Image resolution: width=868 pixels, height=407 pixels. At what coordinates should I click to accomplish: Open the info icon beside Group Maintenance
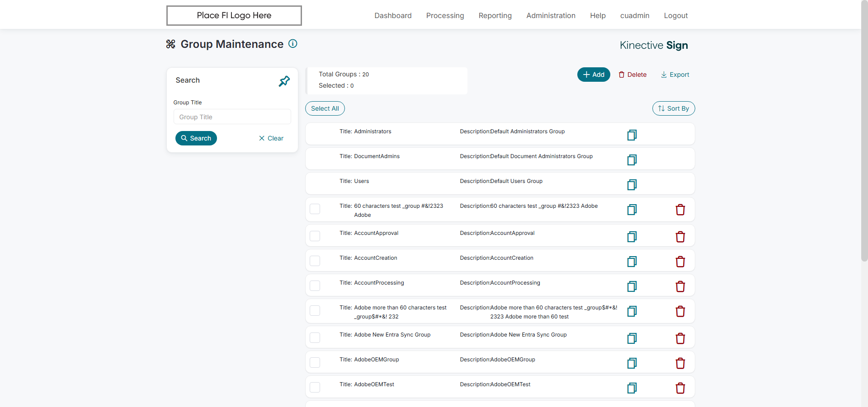click(293, 43)
